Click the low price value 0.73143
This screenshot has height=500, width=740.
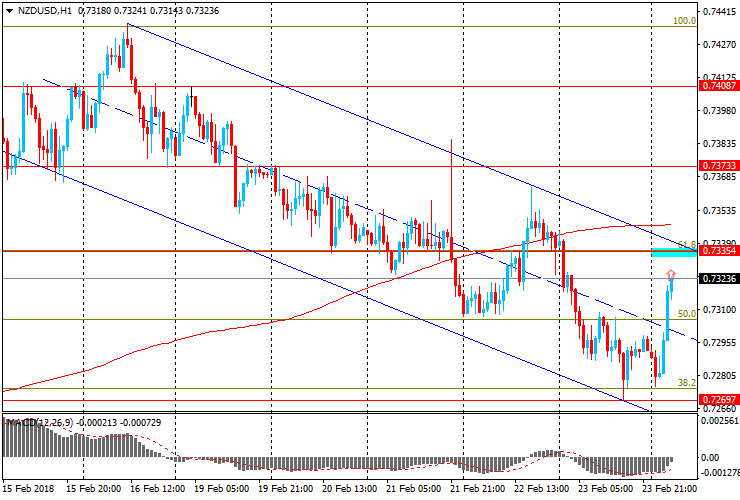[166, 10]
